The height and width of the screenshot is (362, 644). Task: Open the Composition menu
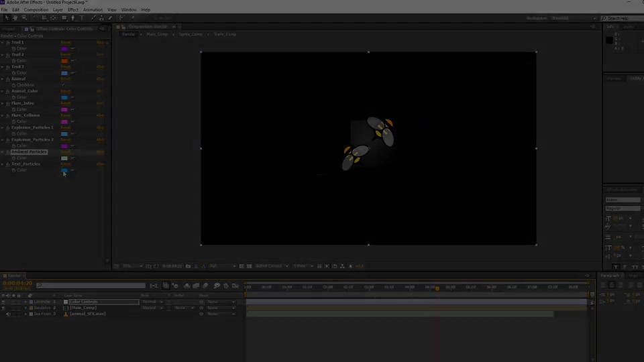click(36, 10)
